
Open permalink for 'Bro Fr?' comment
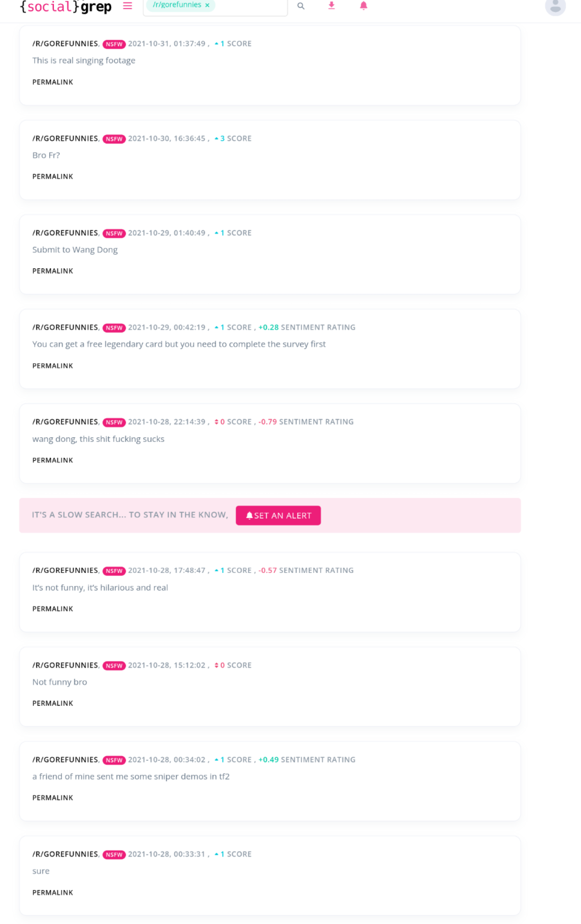[x=53, y=176]
